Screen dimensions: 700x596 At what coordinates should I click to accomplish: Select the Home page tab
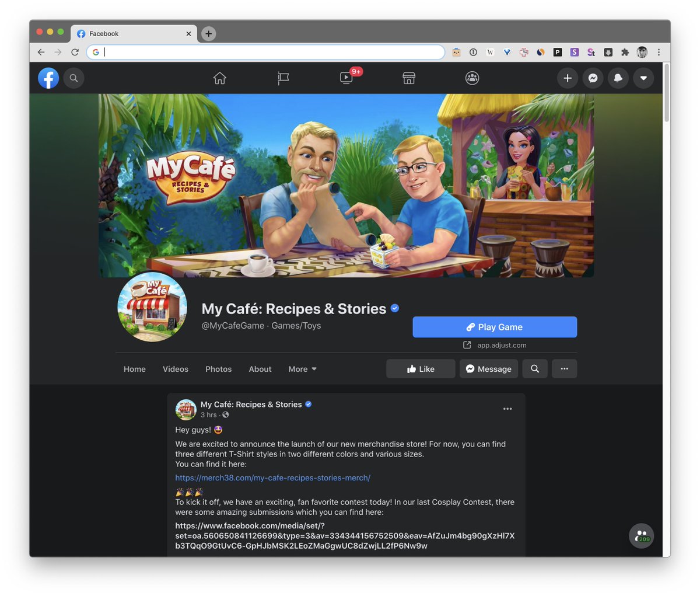(135, 369)
